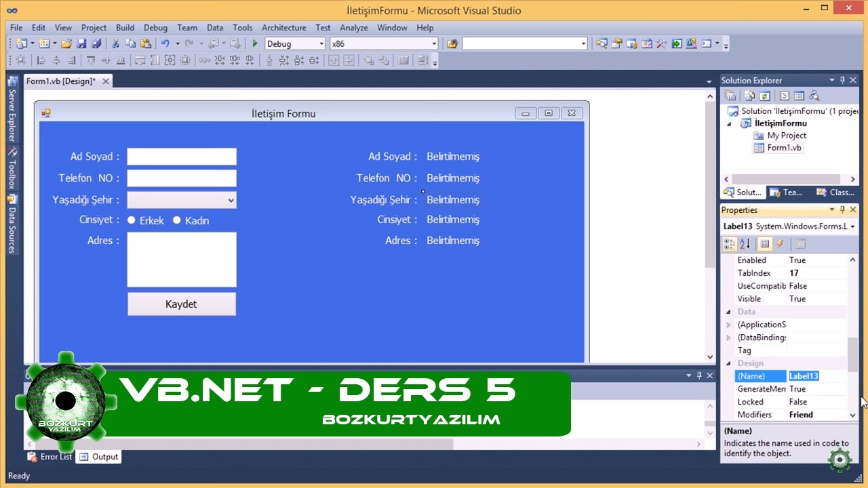Click the Properties list button in Properties window
868x488 pixels.
(765, 244)
